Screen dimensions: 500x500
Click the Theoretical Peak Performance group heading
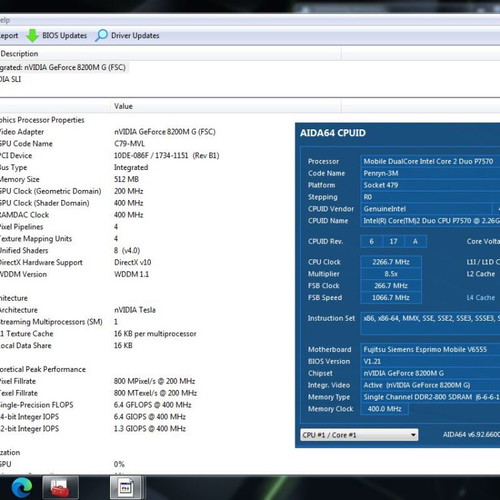[x=43, y=369]
